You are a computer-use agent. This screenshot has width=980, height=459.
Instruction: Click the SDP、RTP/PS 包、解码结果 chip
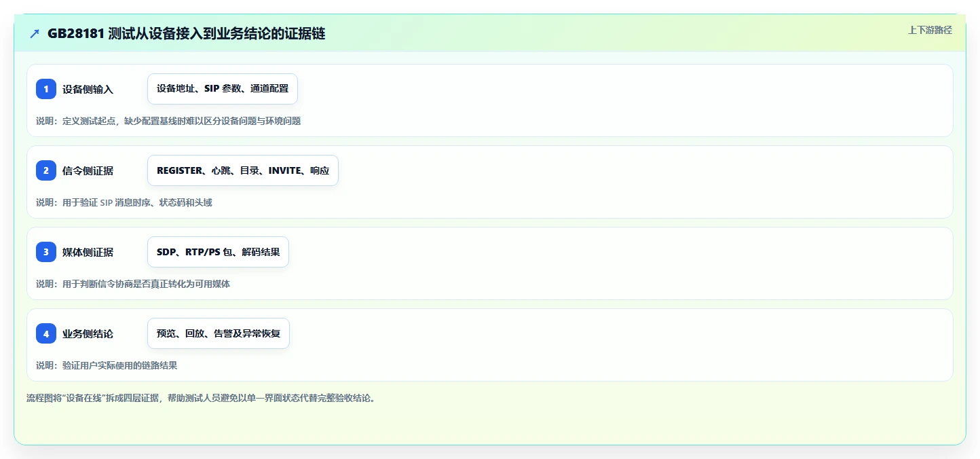(x=218, y=252)
